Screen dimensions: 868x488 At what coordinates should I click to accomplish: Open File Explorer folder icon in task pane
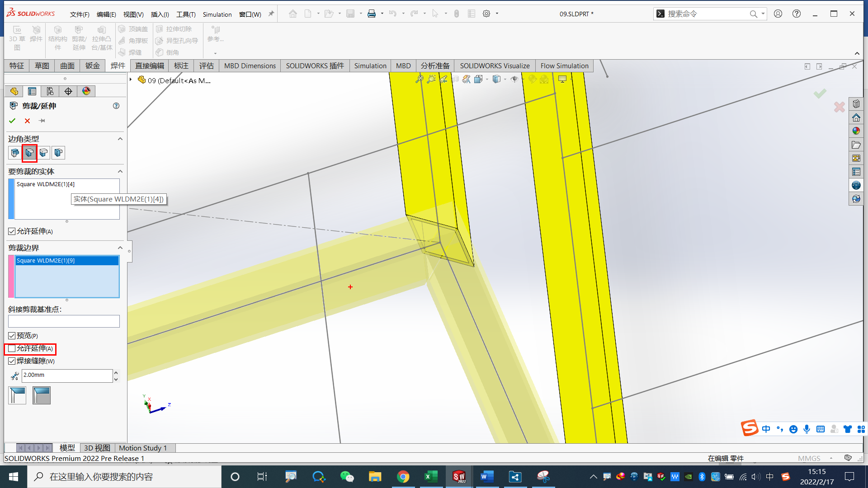856,145
